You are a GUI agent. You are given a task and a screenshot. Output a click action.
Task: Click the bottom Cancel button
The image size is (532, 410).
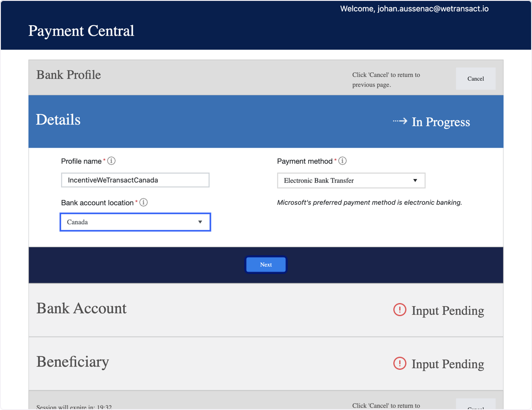coord(476,404)
